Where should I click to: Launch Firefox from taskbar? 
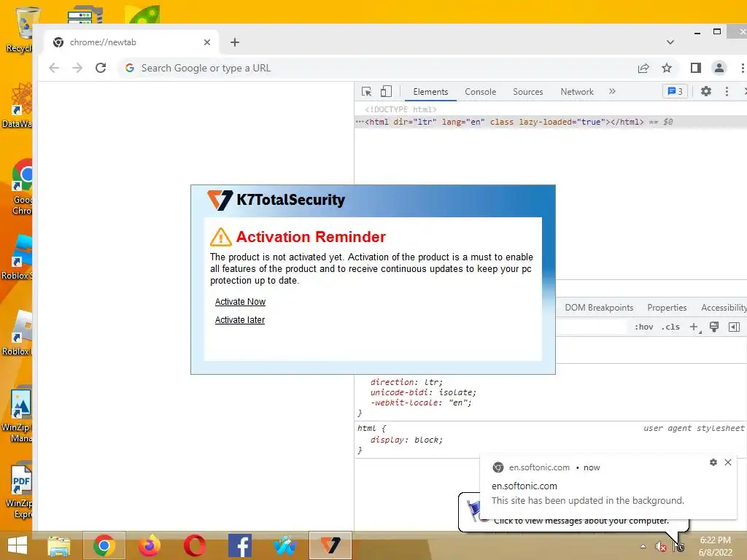point(149,545)
